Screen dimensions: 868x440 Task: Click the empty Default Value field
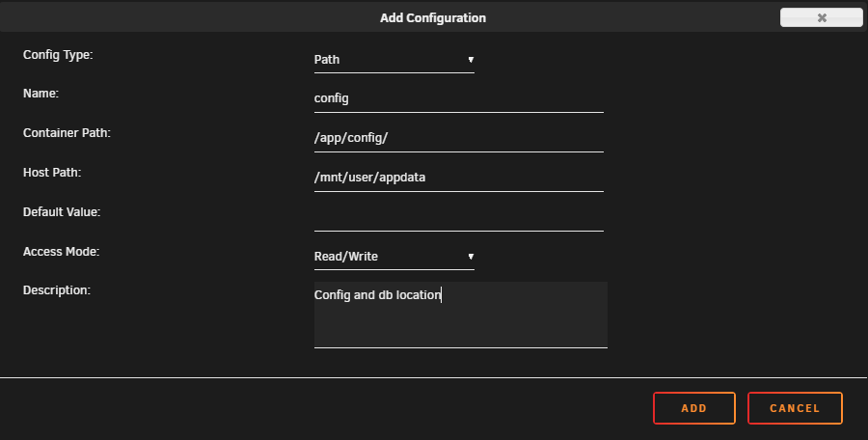click(x=459, y=217)
